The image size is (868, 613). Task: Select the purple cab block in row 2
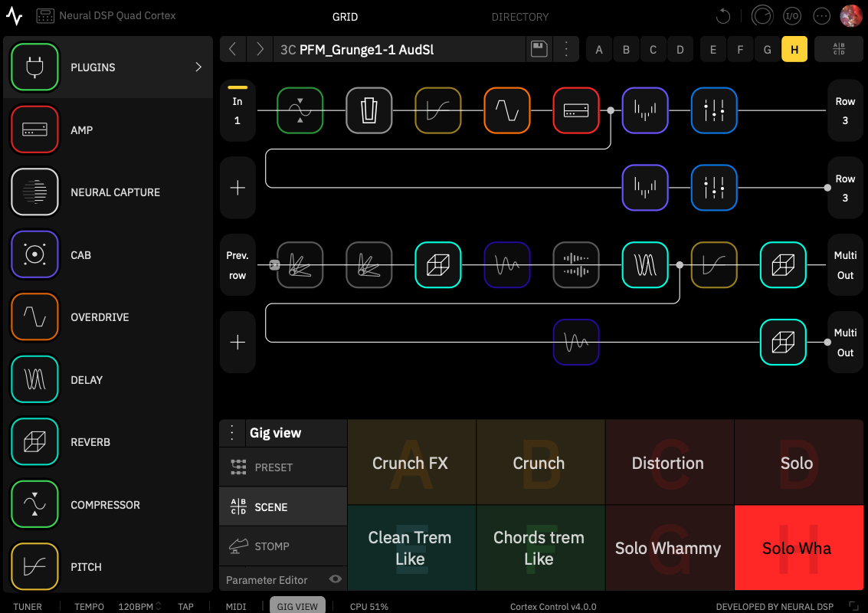click(645, 188)
